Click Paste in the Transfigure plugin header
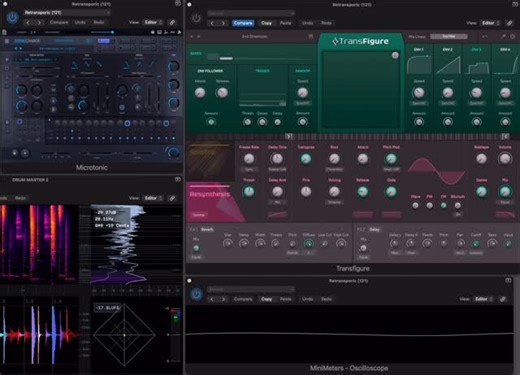This screenshot has height=375, width=520. point(286,23)
